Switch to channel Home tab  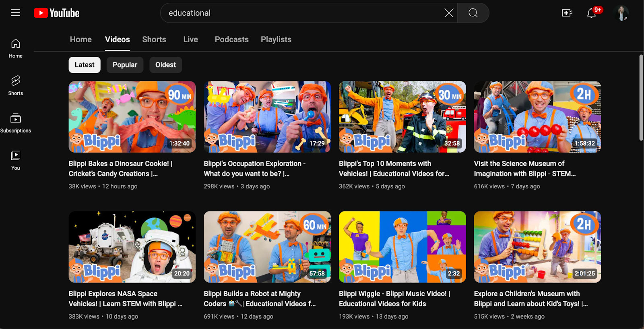pyautogui.click(x=81, y=39)
